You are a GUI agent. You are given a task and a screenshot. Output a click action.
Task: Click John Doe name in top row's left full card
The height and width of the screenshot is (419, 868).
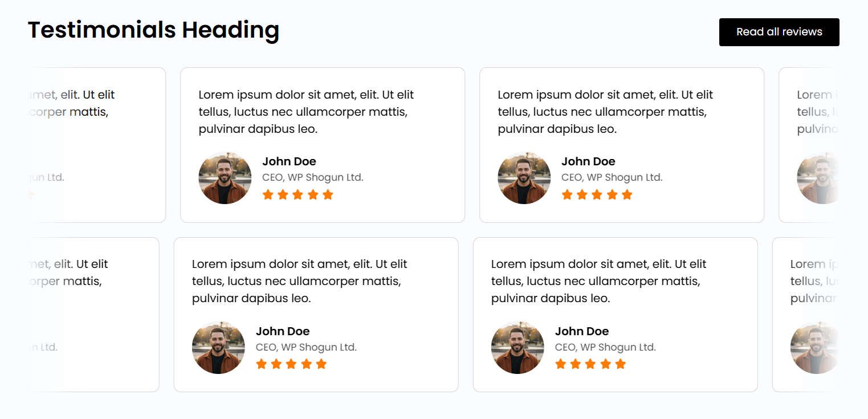[x=289, y=161]
